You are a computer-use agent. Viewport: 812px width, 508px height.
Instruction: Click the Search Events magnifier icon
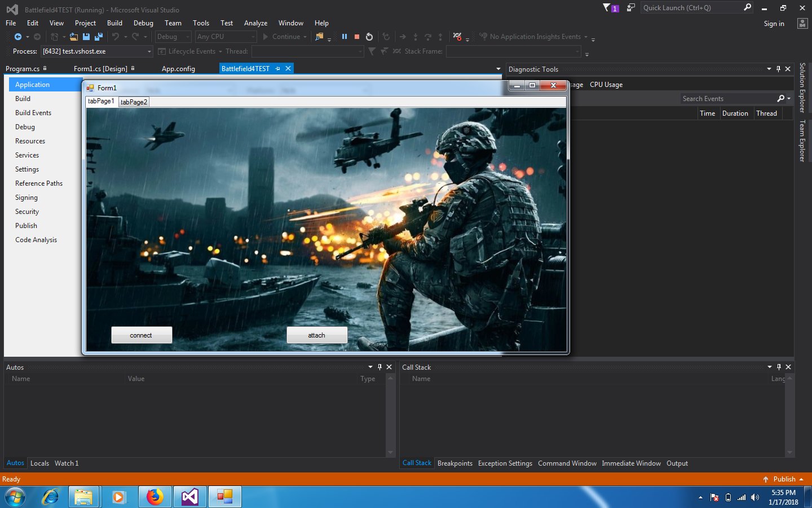click(x=781, y=98)
